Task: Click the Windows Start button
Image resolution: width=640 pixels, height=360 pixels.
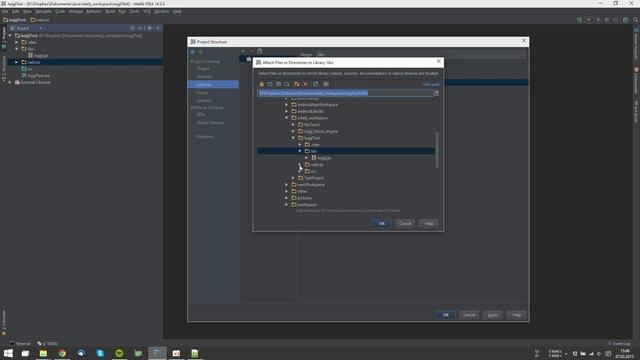Action: (x=8, y=353)
